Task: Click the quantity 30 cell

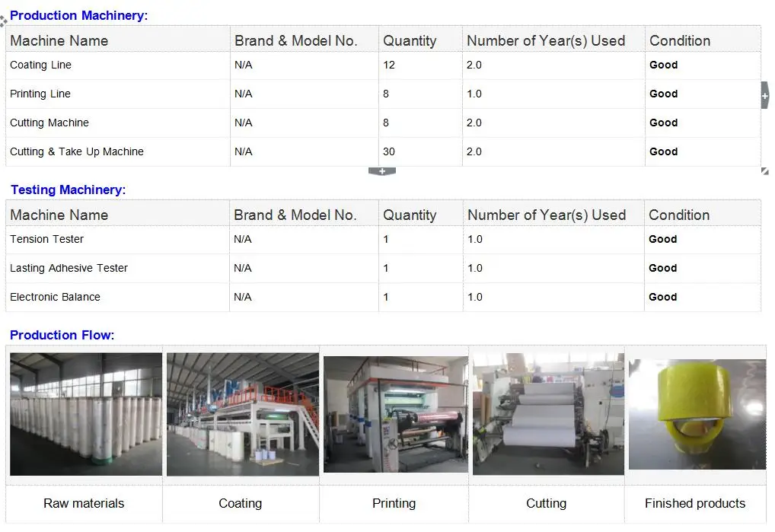Action: 389,152
